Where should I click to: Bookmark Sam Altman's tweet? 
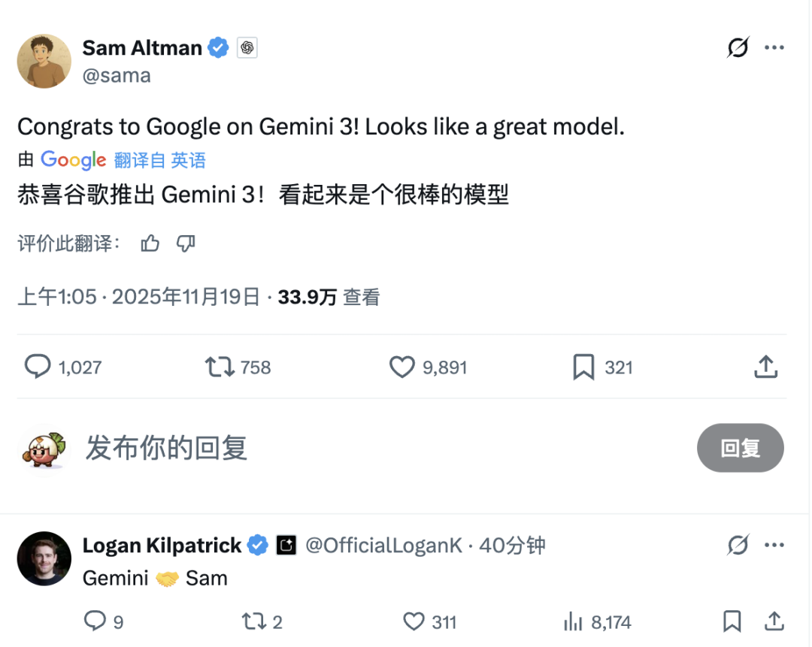point(585,367)
